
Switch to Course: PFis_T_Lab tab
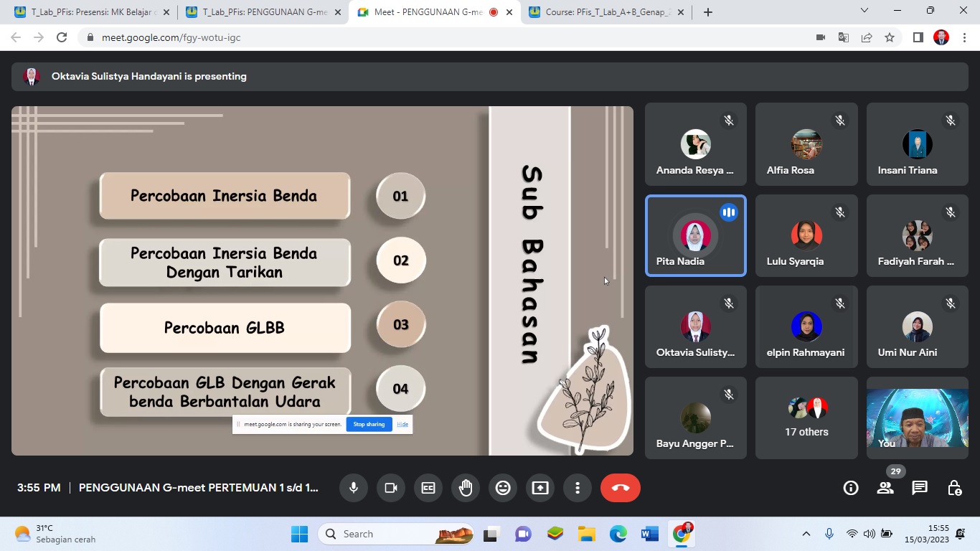click(606, 12)
